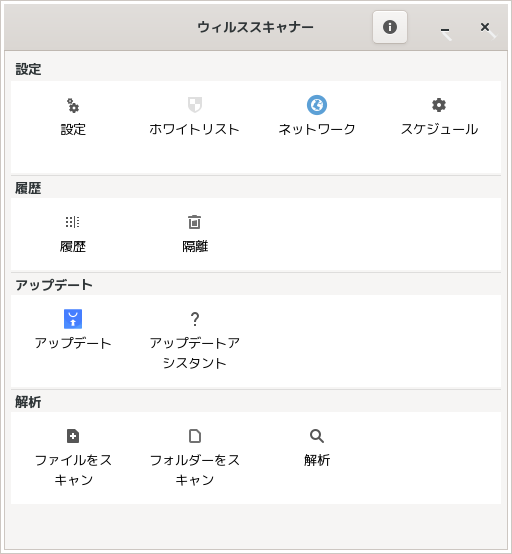Select the フォルダーをスキャン folder icon

point(195,436)
